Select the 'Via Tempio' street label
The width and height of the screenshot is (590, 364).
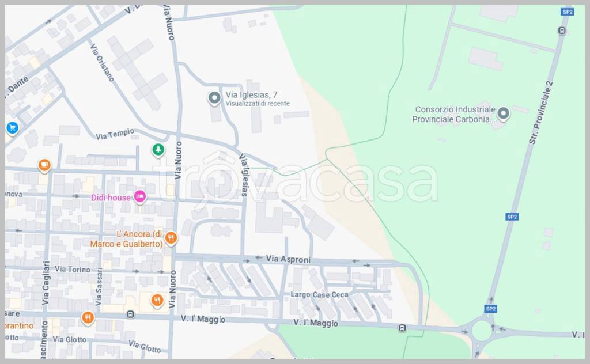[x=115, y=134]
